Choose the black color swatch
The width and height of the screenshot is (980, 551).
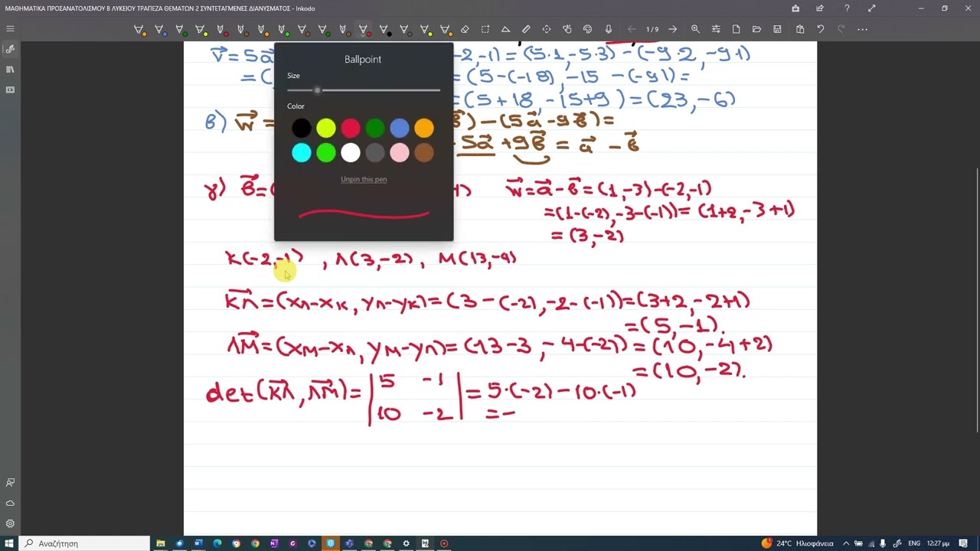302,128
